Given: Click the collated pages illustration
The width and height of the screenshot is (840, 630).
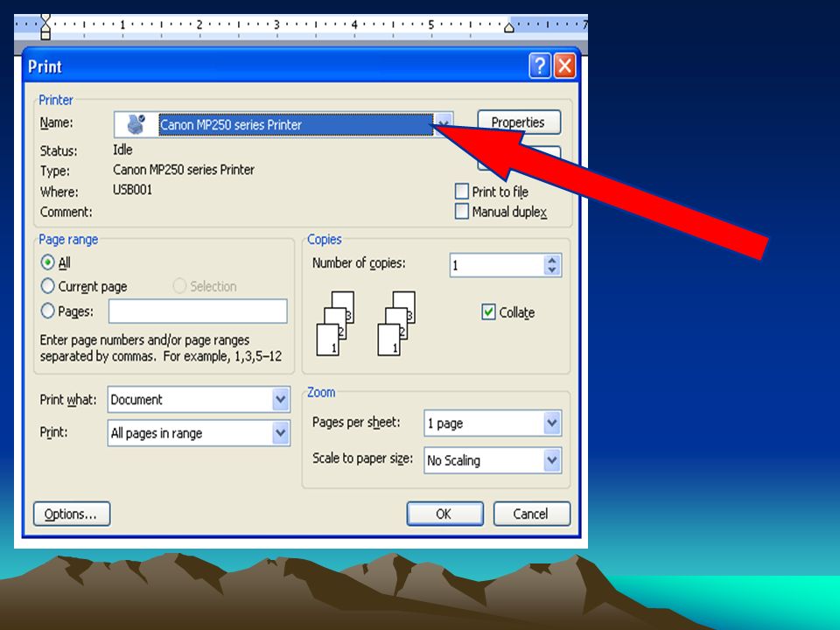Looking at the screenshot, I should pyautogui.click(x=367, y=324).
